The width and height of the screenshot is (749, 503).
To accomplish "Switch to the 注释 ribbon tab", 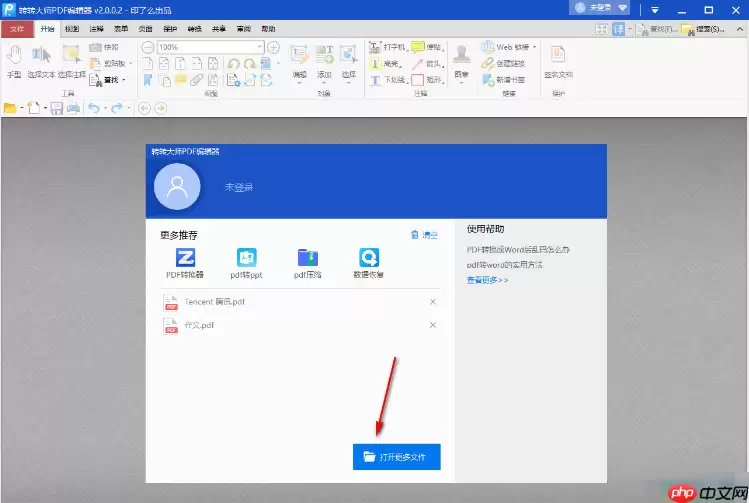I will (96, 29).
